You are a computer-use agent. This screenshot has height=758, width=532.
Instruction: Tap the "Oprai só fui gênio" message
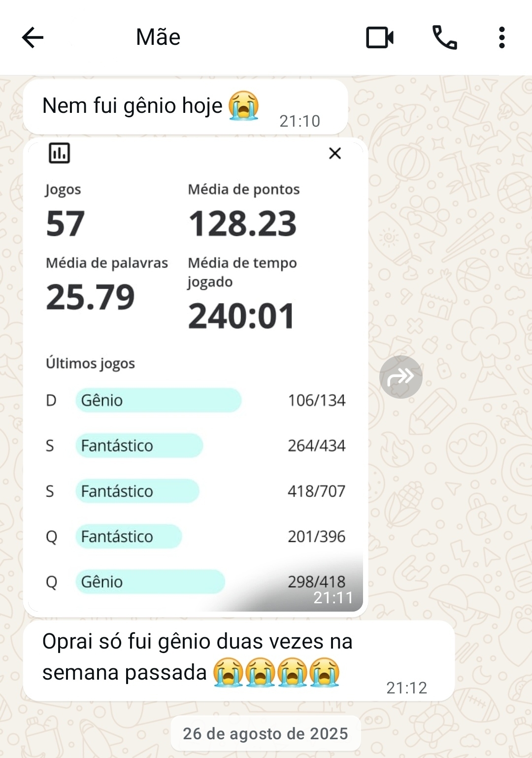[197, 657]
